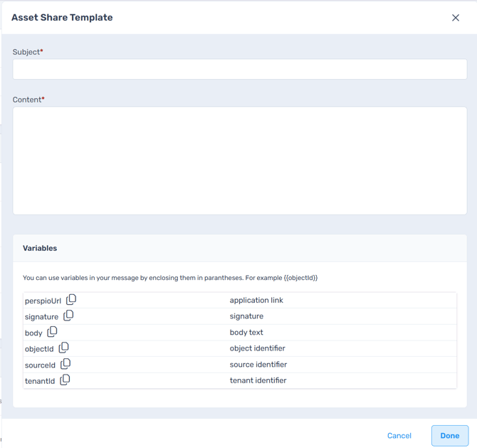Select the tenantId variable name text
The image size is (477, 448).
click(x=40, y=381)
